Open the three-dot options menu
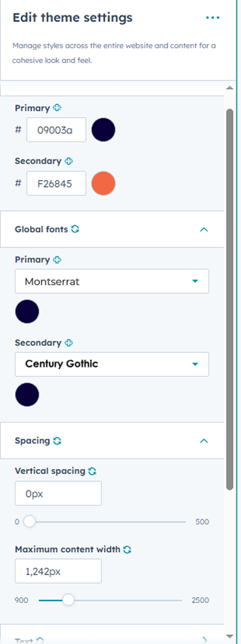Screen dimensions: 241x644 pyautogui.click(x=213, y=18)
